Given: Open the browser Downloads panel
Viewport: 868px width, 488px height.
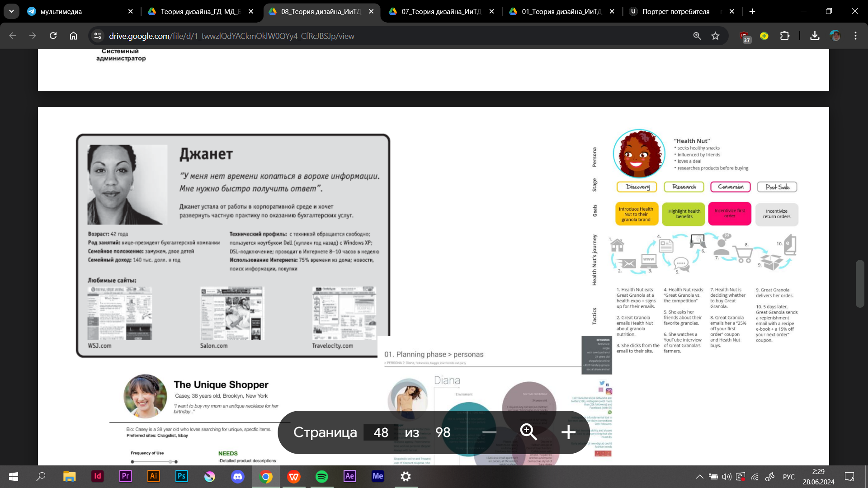Looking at the screenshot, I should coord(815,36).
